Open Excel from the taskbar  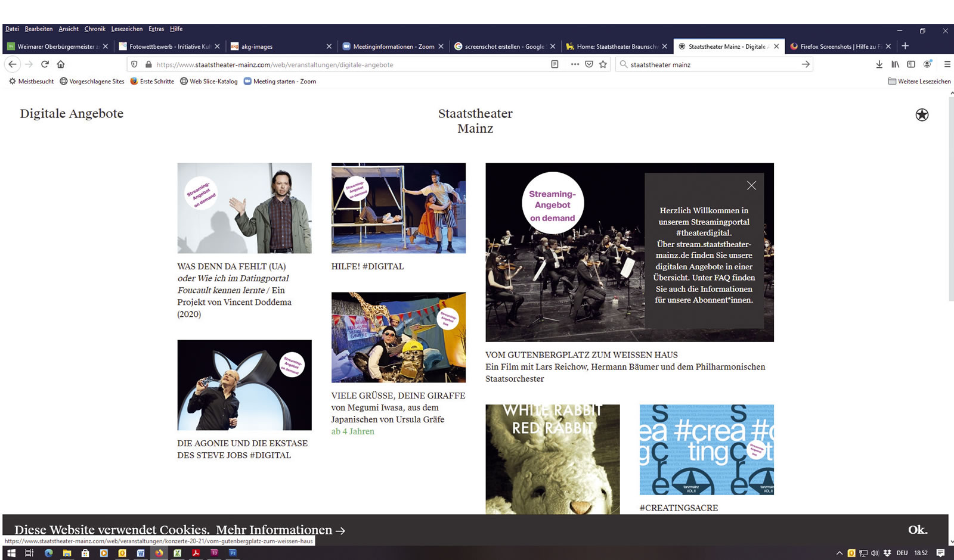coord(177,553)
